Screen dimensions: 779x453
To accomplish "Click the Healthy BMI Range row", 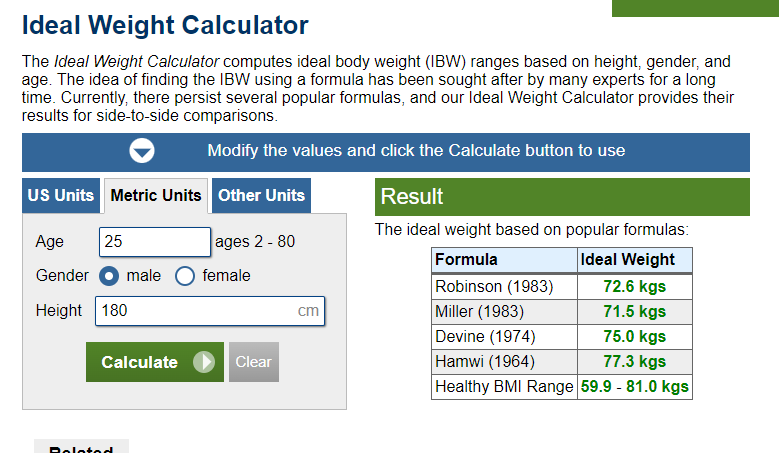I will pos(561,386).
